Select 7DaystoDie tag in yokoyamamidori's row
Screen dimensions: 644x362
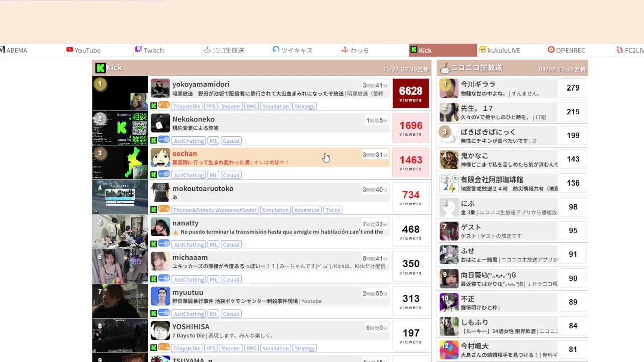pos(187,106)
